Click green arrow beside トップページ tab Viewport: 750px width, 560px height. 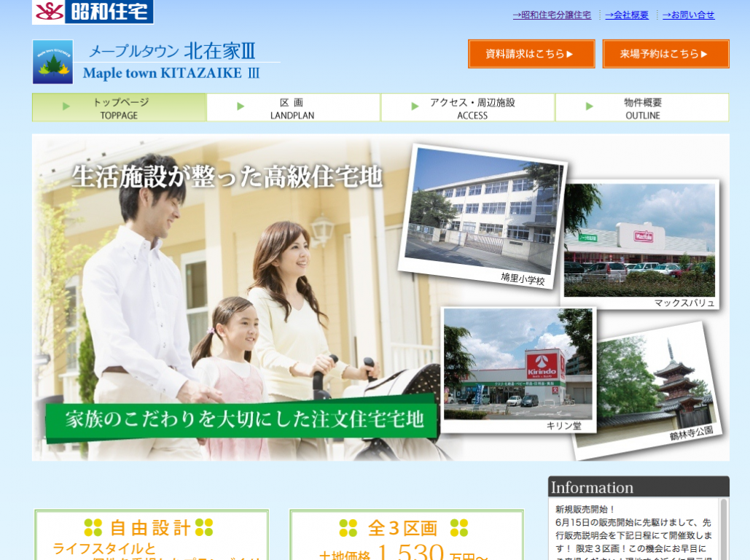coord(66,106)
